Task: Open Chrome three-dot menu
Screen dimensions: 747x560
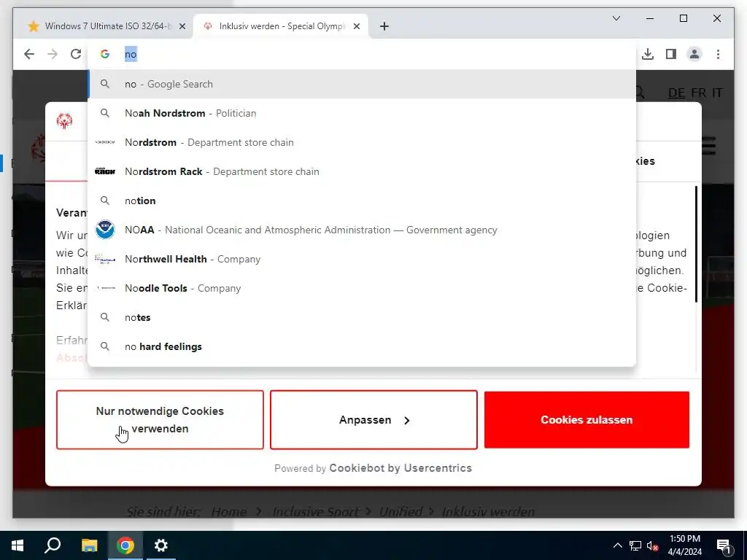Action: pos(718,54)
